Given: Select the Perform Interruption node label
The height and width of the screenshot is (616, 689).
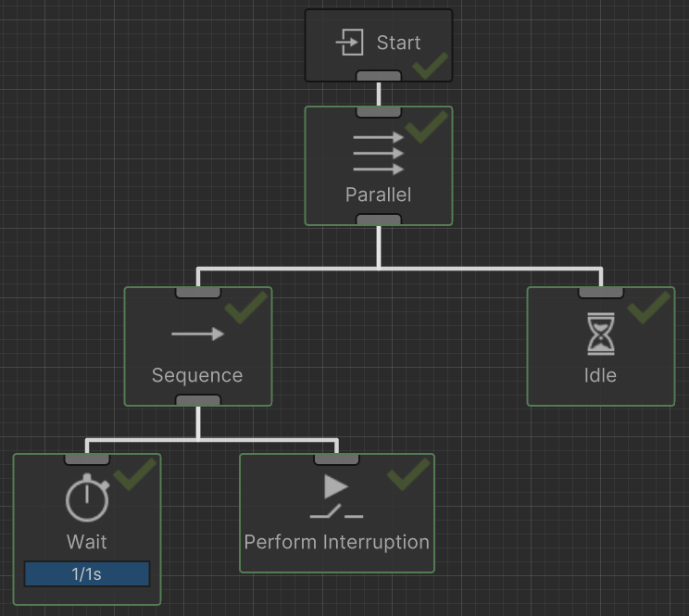Looking at the screenshot, I should click(336, 542).
